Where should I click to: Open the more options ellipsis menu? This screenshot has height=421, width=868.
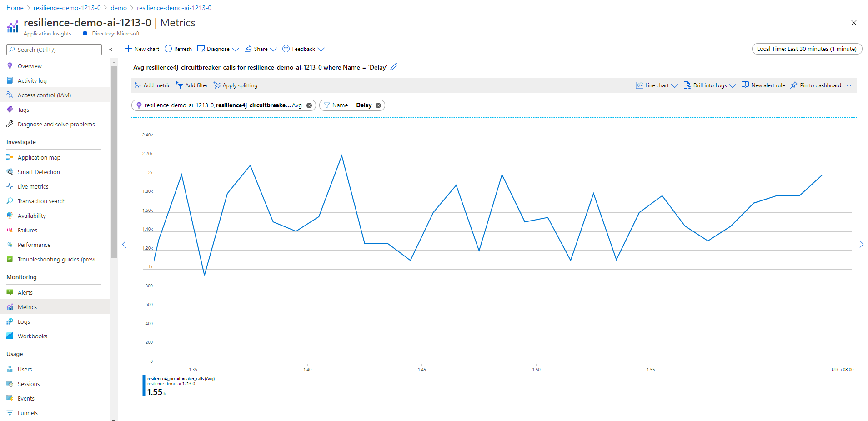click(850, 85)
